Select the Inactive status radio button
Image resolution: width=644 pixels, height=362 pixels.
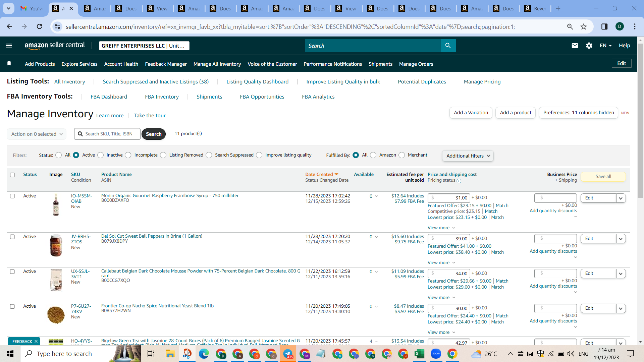(100, 155)
